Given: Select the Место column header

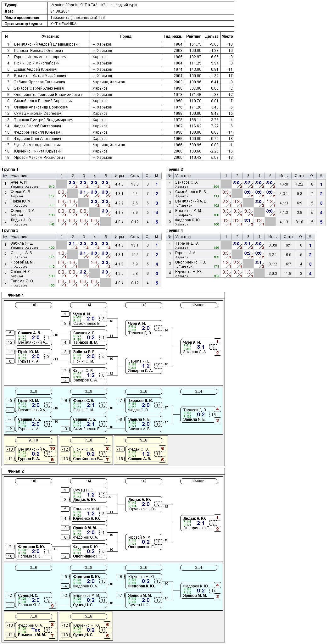Looking at the screenshot, I should [x=227, y=36].
